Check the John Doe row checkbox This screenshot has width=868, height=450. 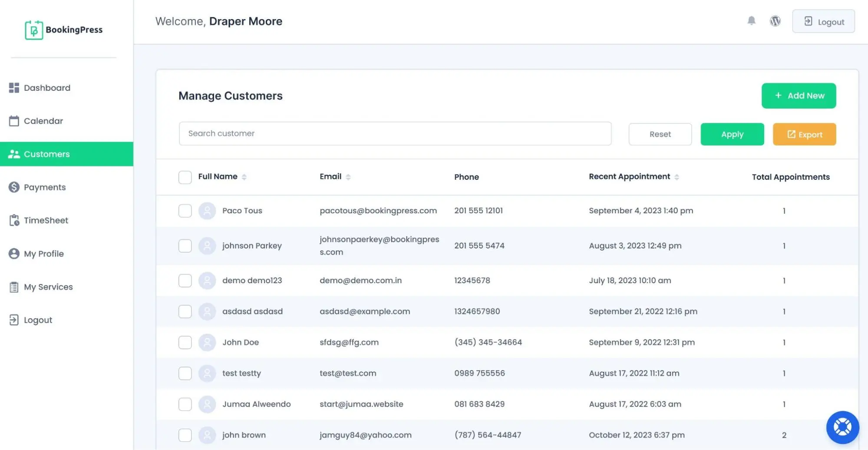pyautogui.click(x=185, y=342)
